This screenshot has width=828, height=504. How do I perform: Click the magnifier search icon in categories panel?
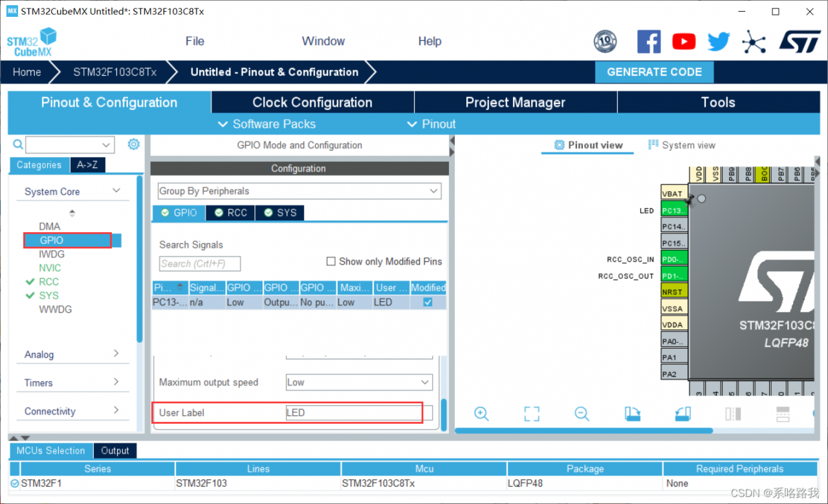click(x=18, y=145)
